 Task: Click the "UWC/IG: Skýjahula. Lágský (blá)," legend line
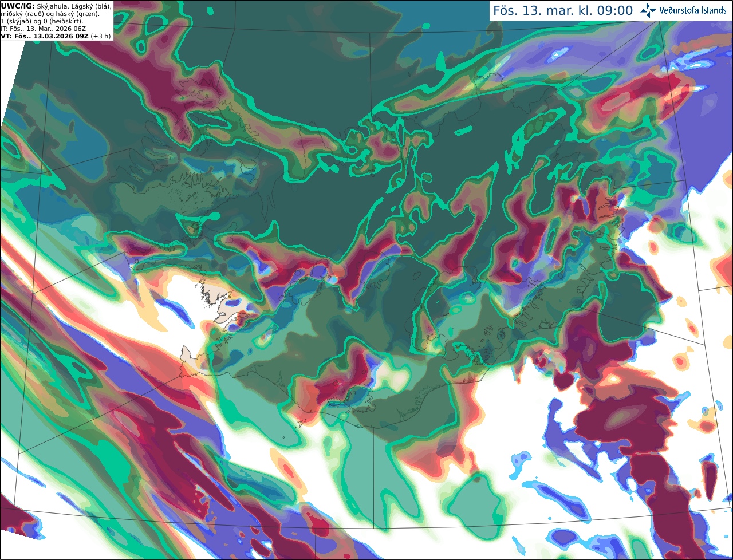[x=56, y=5]
